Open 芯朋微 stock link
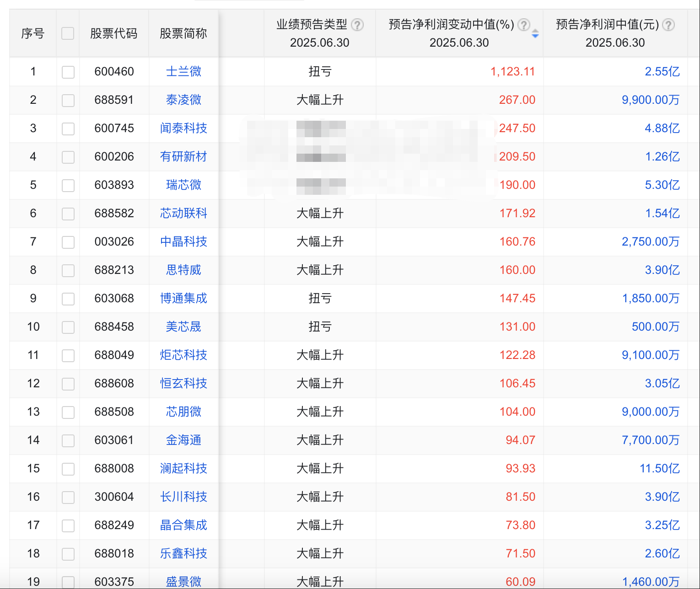 coord(183,412)
